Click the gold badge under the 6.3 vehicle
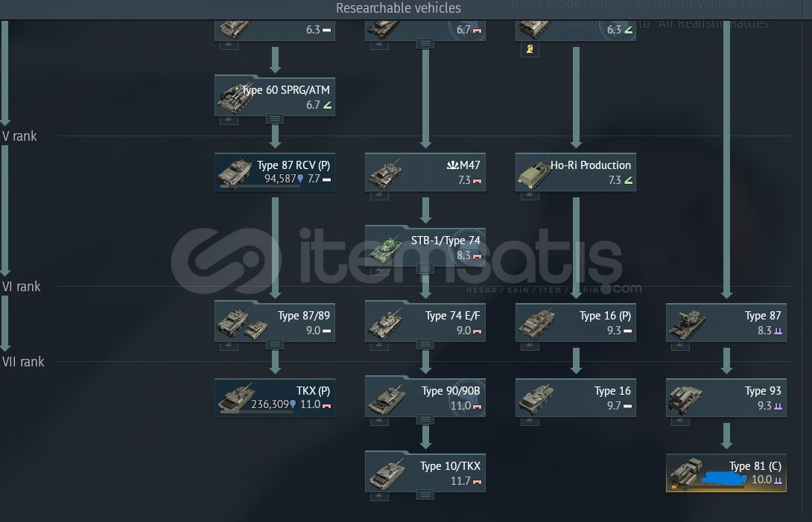The image size is (812, 522). (x=530, y=49)
